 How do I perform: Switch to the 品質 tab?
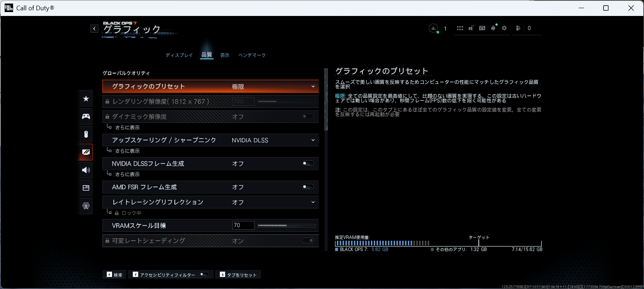pos(207,55)
